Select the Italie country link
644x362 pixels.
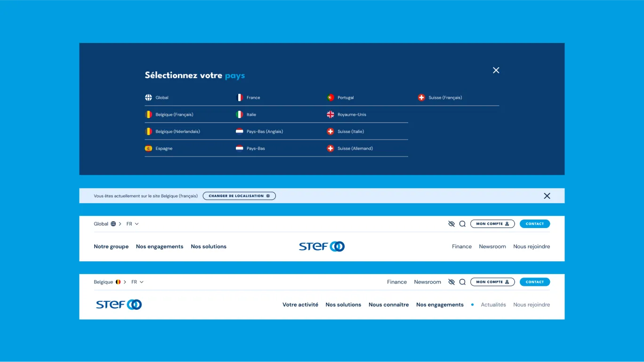click(251, 115)
